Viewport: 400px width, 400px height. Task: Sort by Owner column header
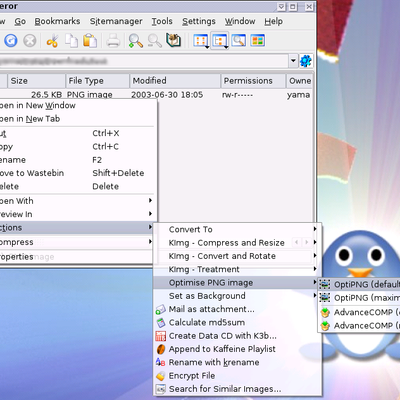coord(299,81)
